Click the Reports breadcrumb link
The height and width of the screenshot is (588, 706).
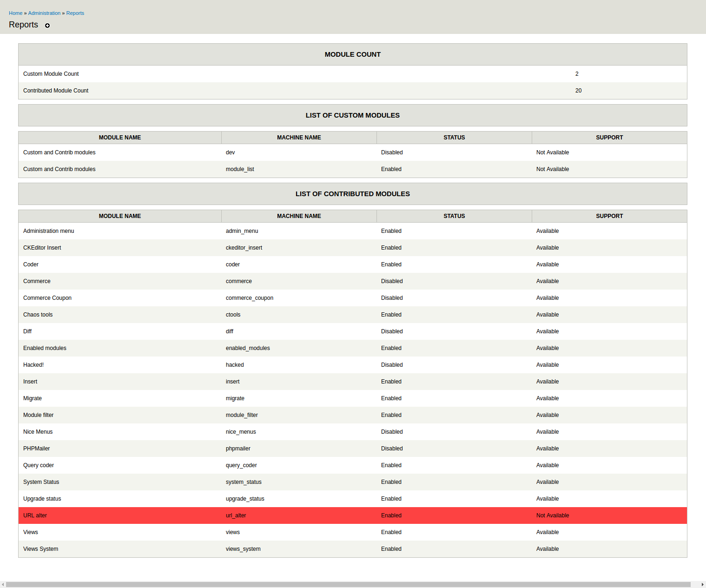75,13
